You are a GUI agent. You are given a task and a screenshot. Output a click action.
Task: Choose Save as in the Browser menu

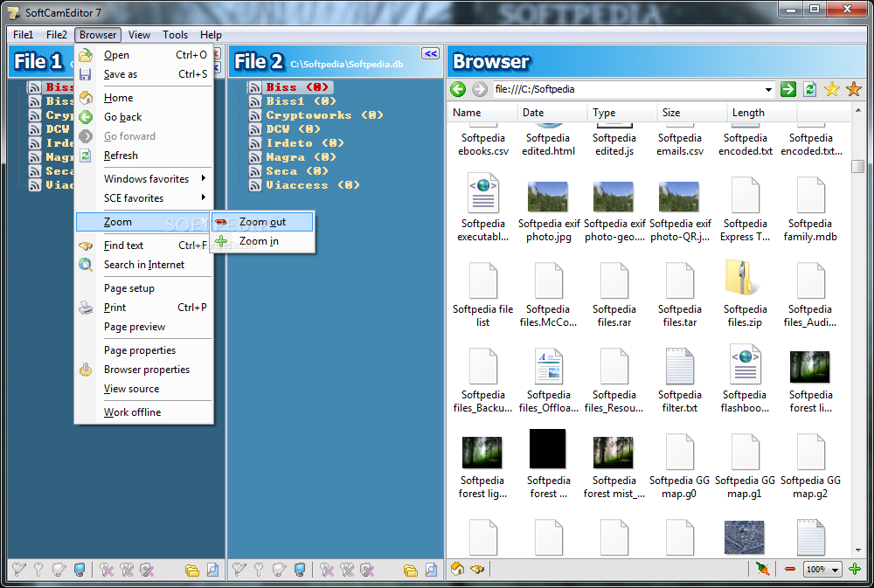pyautogui.click(x=144, y=74)
